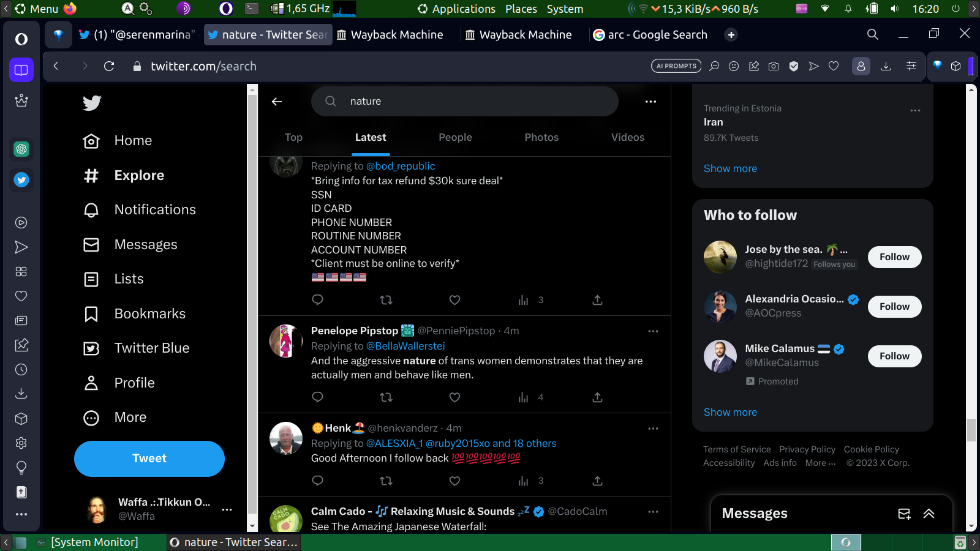Open History clock icon in Opera sidebar

[x=21, y=370]
